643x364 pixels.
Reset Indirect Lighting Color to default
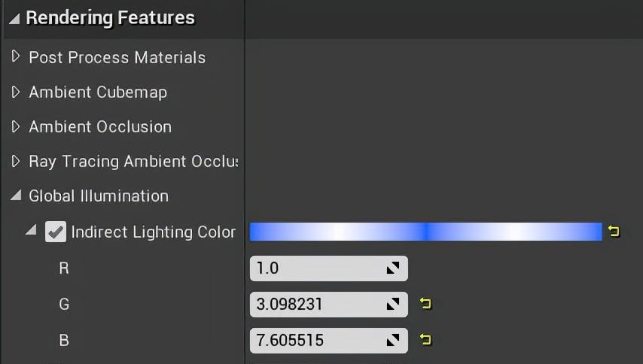(614, 232)
